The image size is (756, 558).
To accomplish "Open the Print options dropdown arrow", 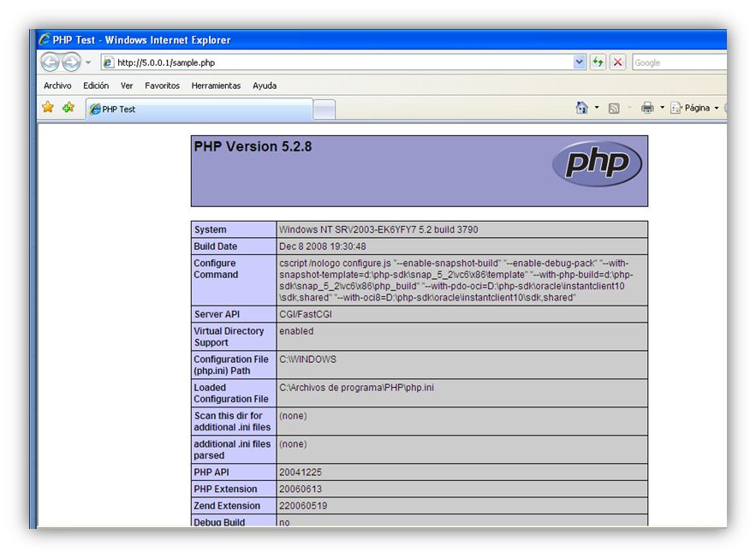I will pyautogui.click(x=662, y=108).
